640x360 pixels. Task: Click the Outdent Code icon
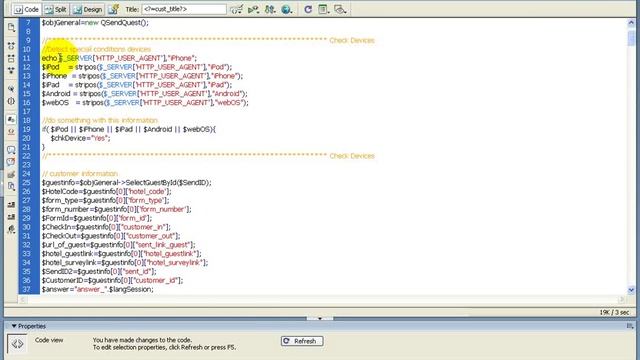click(11, 217)
